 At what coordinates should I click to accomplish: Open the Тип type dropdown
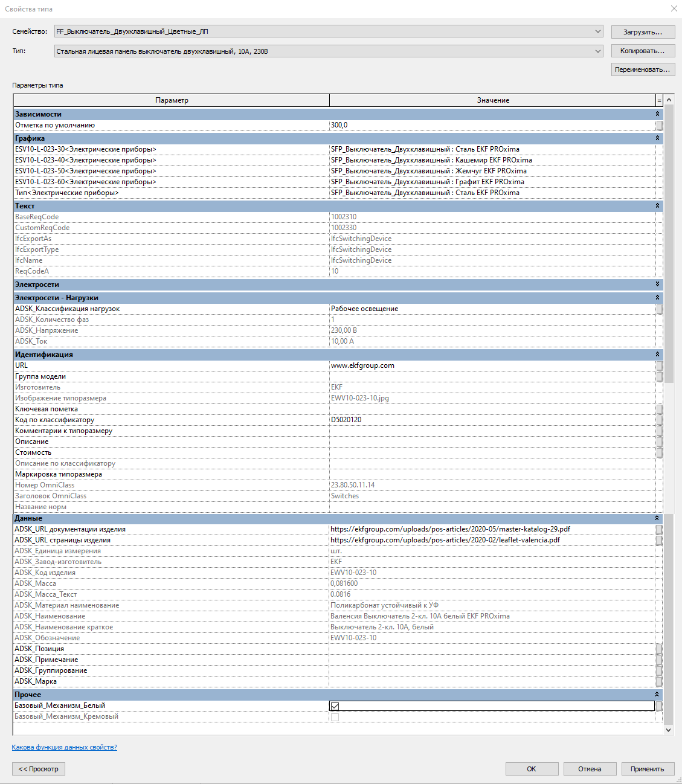pyautogui.click(x=329, y=51)
